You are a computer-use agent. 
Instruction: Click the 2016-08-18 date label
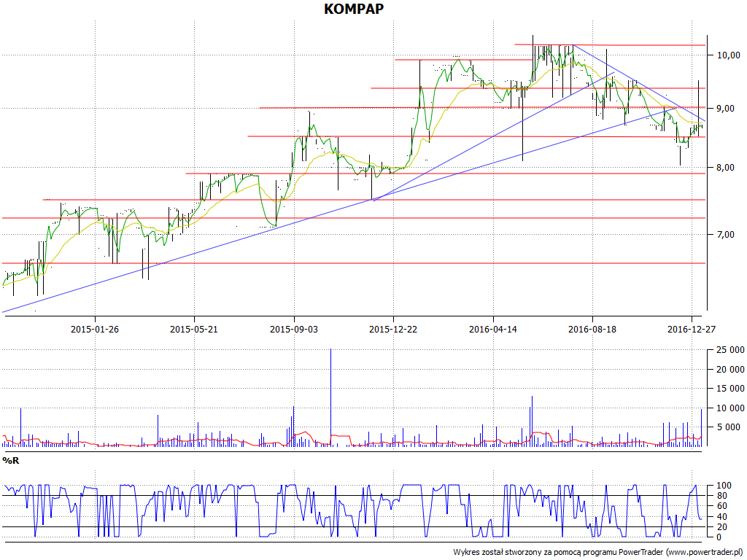coord(592,329)
